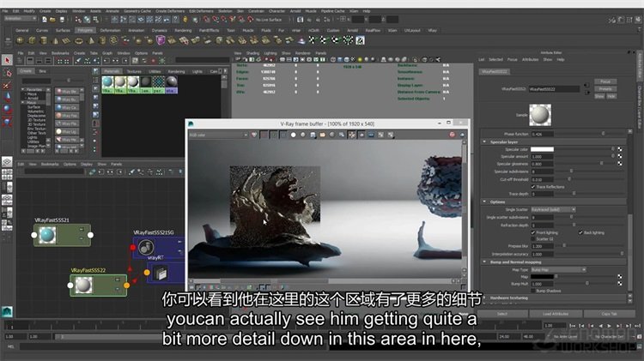Screen dimensions: 644x361
Task: Select the arrow Select tool in toolbox
Action: tap(7, 60)
